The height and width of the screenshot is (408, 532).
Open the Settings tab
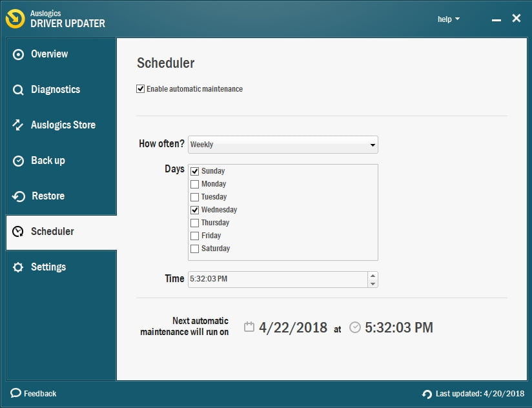click(x=61, y=267)
